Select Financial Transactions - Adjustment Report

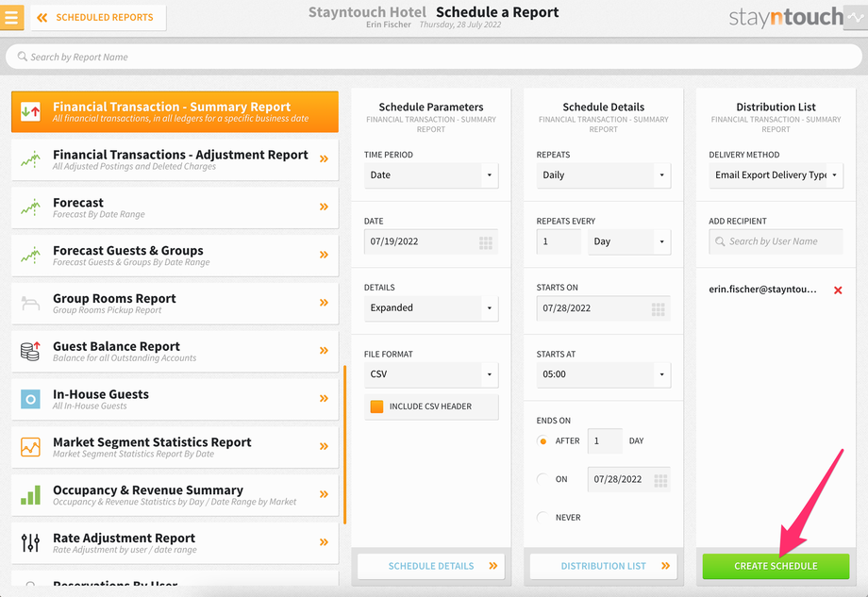click(175, 160)
